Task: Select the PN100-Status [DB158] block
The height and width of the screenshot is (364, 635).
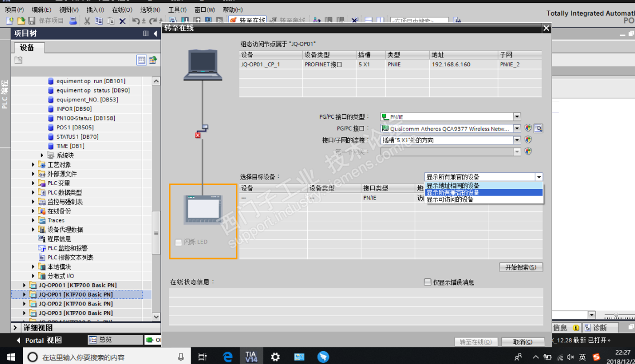Action: [85, 118]
